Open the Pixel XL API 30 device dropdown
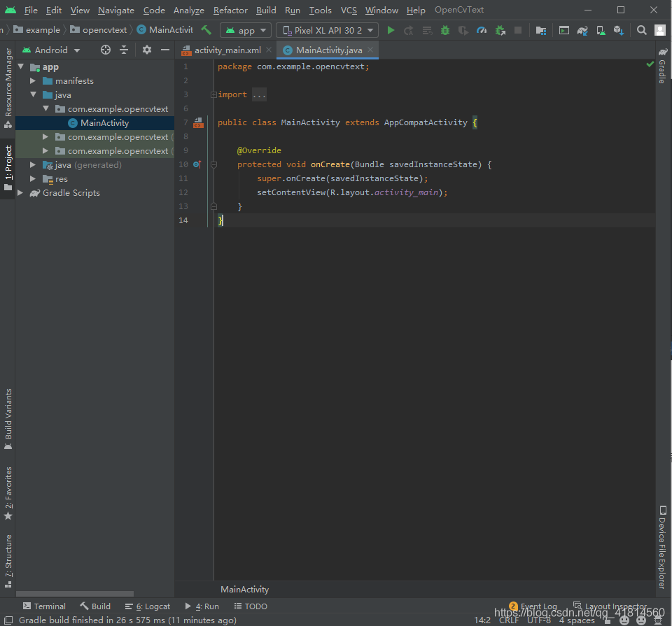This screenshot has width=672, height=626. 326,30
